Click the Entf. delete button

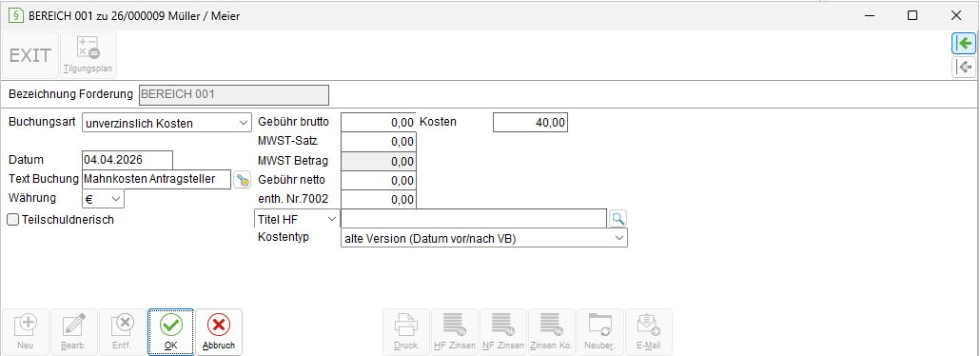point(123,332)
